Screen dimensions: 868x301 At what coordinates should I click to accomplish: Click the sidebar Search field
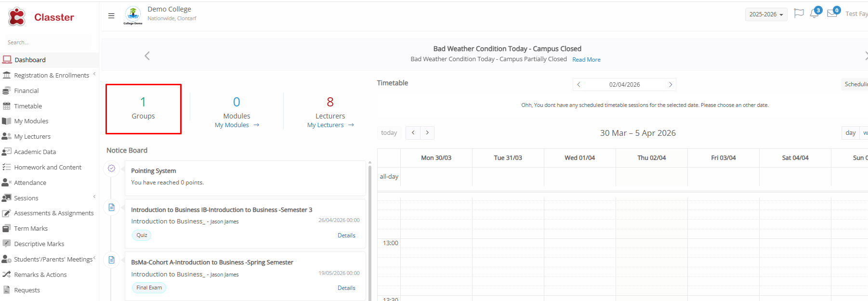coord(47,42)
